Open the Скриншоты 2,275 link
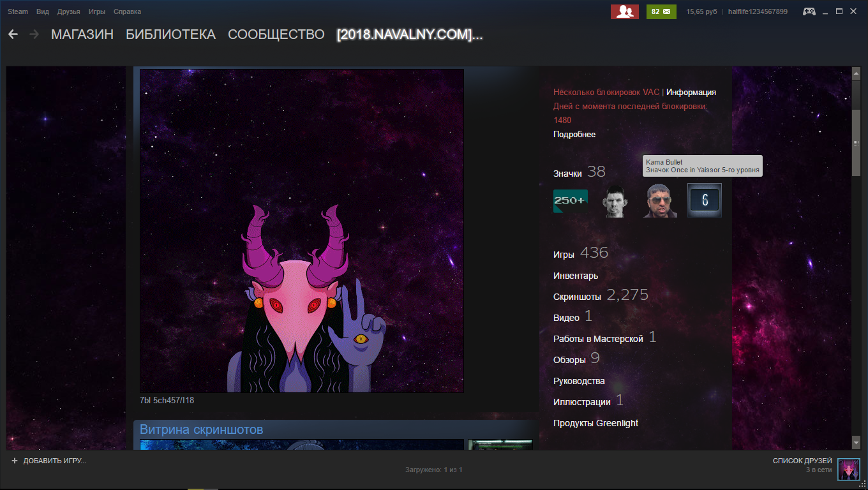 [601, 295]
